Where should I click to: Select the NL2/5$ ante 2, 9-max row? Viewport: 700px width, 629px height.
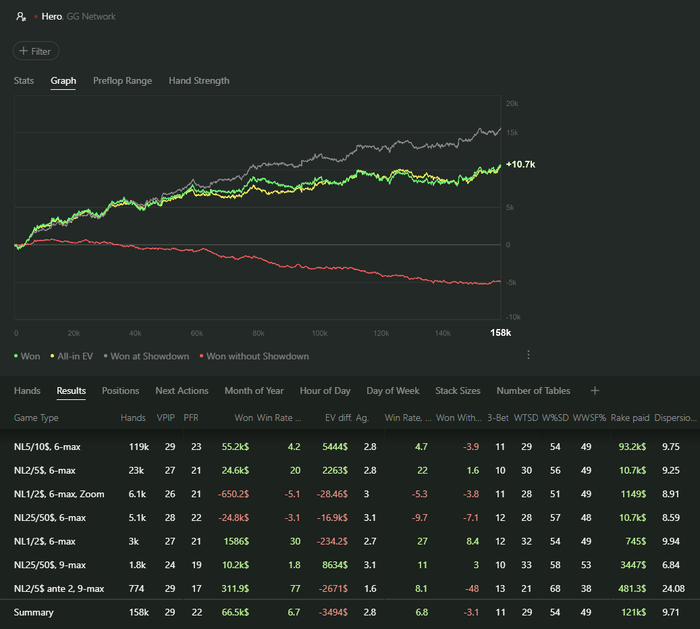pyautogui.click(x=350, y=589)
